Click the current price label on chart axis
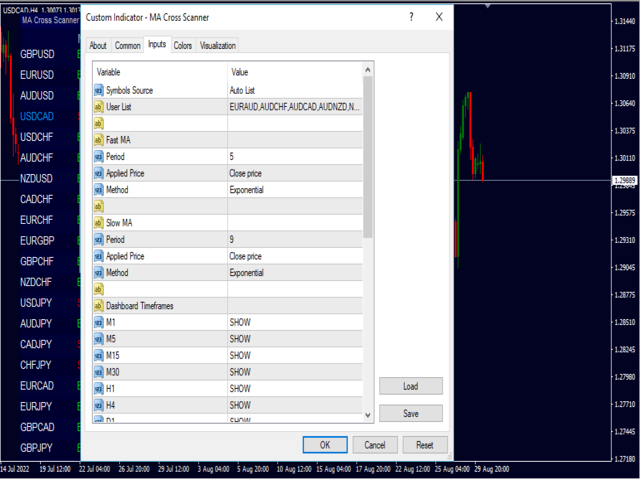This screenshot has height=480, width=640. coord(624,180)
